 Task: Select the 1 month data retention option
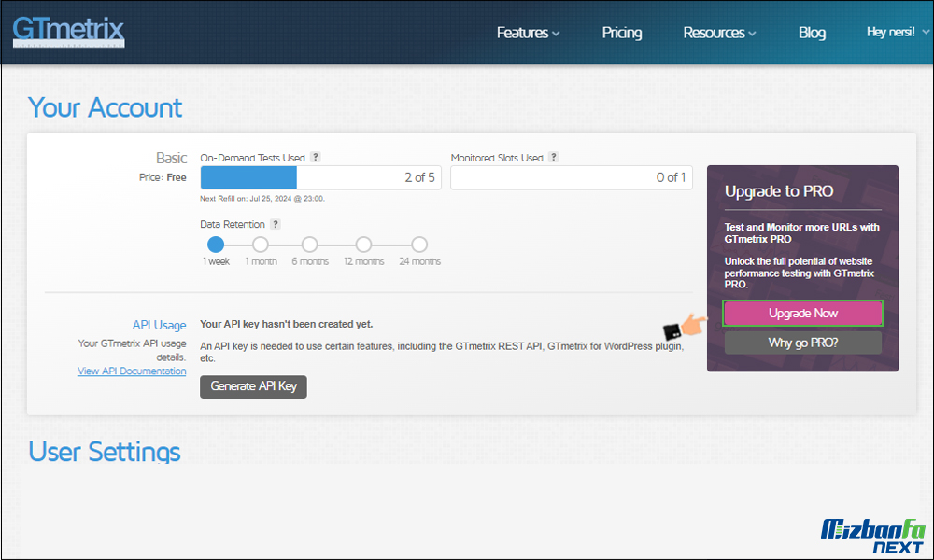(261, 245)
